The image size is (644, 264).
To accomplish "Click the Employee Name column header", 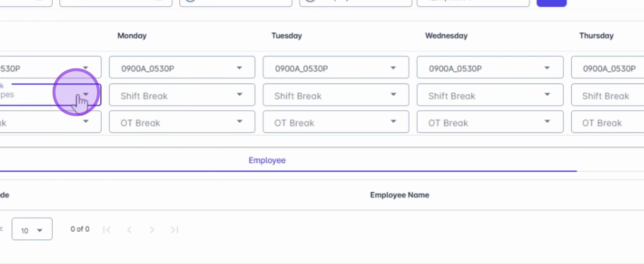I will point(399,195).
